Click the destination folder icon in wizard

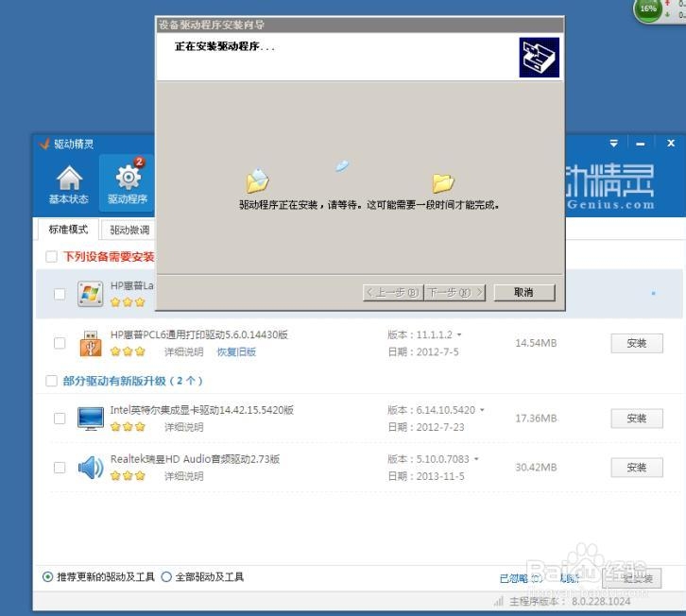point(443,183)
